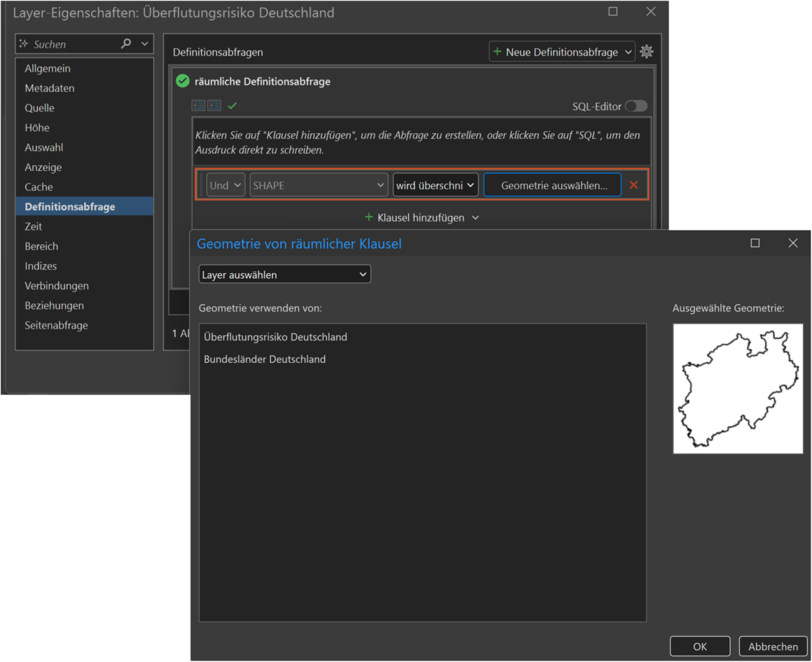Image resolution: width=812 pixels, height=662 pixels.
Task: Expand the search options chevron
Action: pyautogui.click(x=145, y=44)
